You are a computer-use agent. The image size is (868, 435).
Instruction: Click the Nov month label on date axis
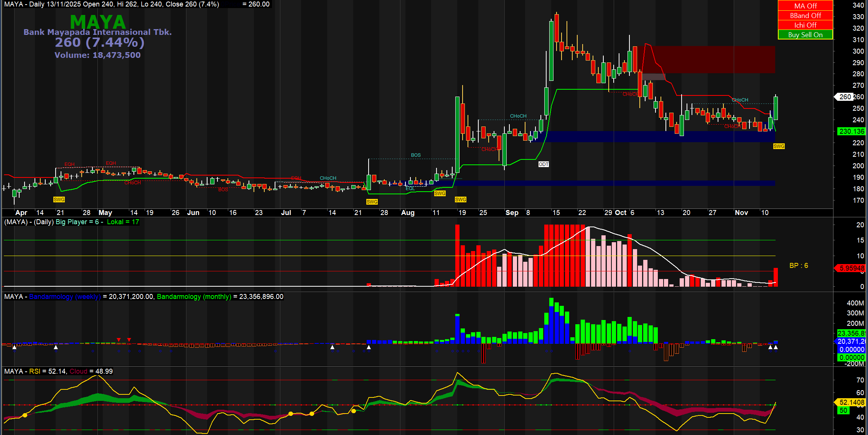click(741, 213)
